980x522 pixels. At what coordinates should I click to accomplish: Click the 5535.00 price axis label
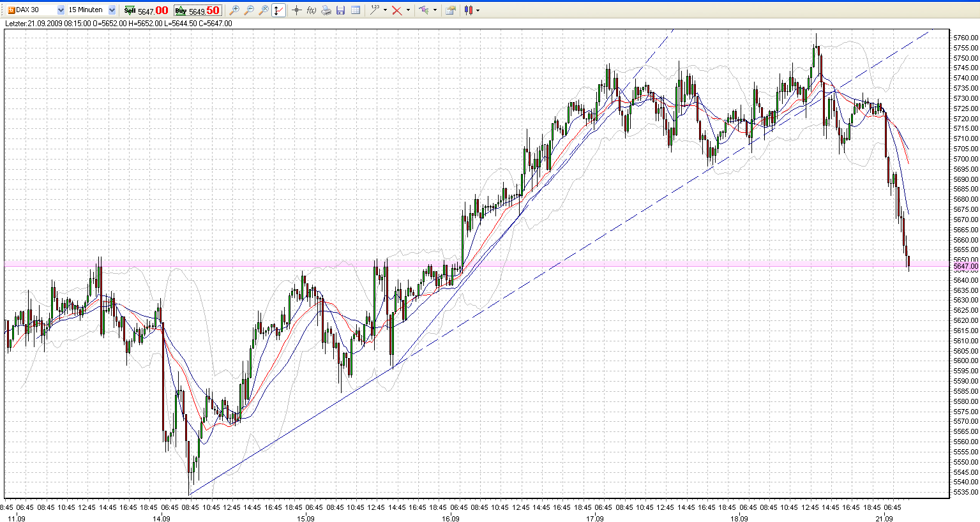point(965,492)
